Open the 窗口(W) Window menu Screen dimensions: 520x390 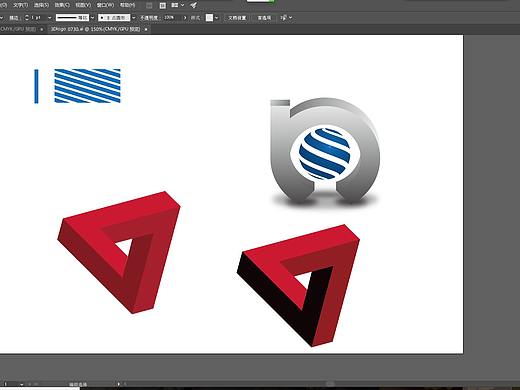105,5
